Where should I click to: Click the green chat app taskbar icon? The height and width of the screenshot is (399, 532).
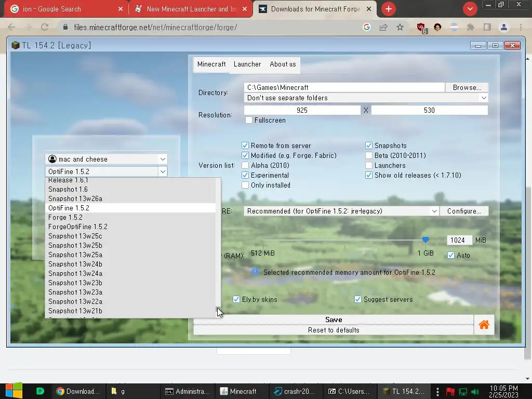pyautogui.click(x=40, y=391)
